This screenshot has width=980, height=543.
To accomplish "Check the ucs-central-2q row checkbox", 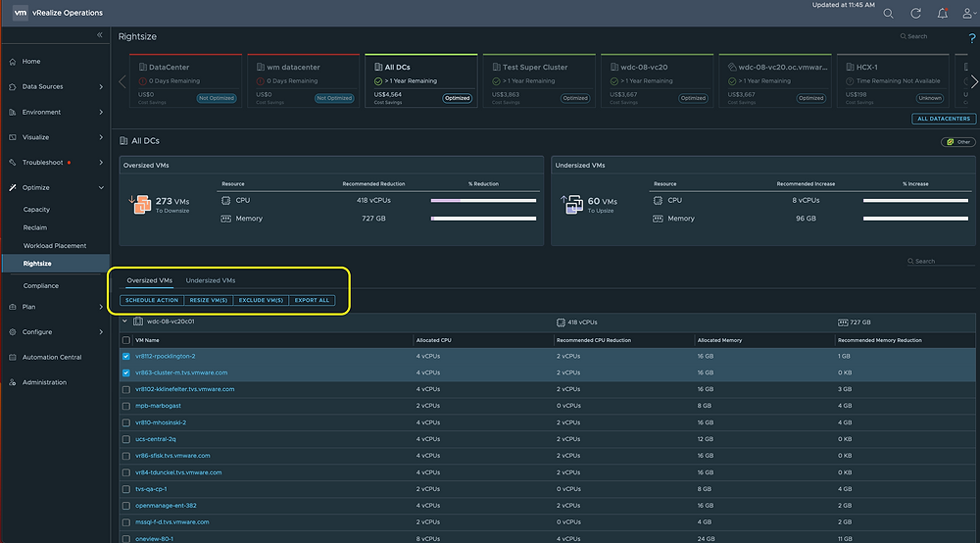I will [x=126, y=439].
